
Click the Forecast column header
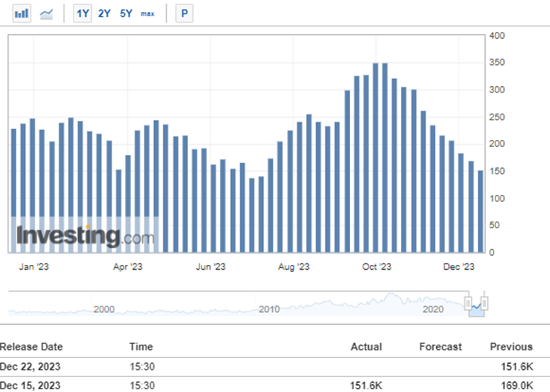pos(440,347)
